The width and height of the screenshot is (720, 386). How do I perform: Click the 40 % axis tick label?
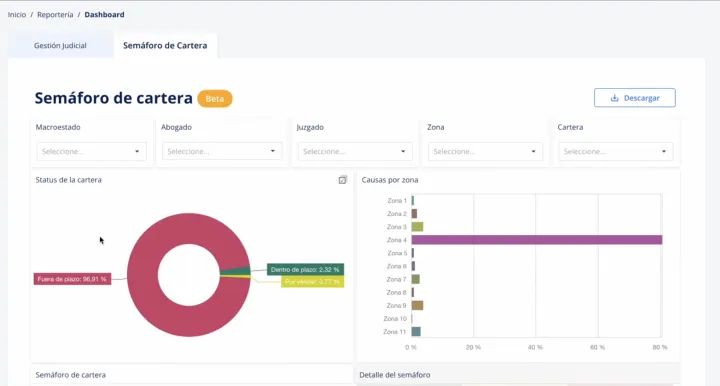point(535,347)
